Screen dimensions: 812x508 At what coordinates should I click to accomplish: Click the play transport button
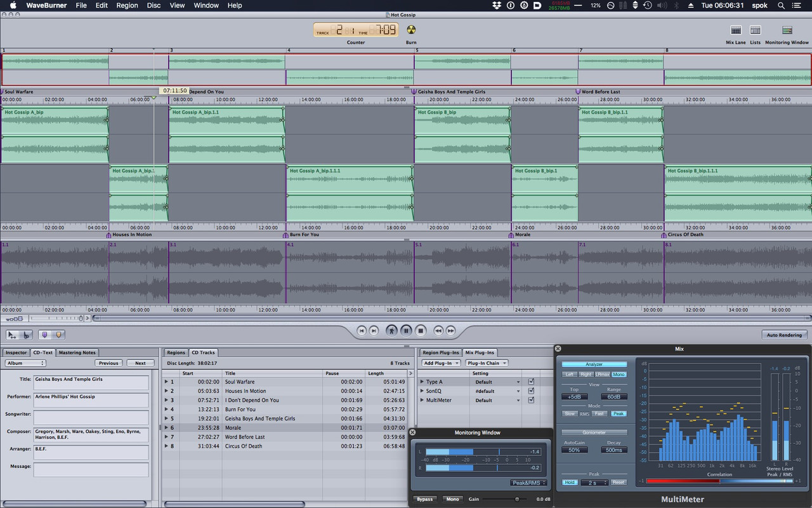(x=391, y=331)
